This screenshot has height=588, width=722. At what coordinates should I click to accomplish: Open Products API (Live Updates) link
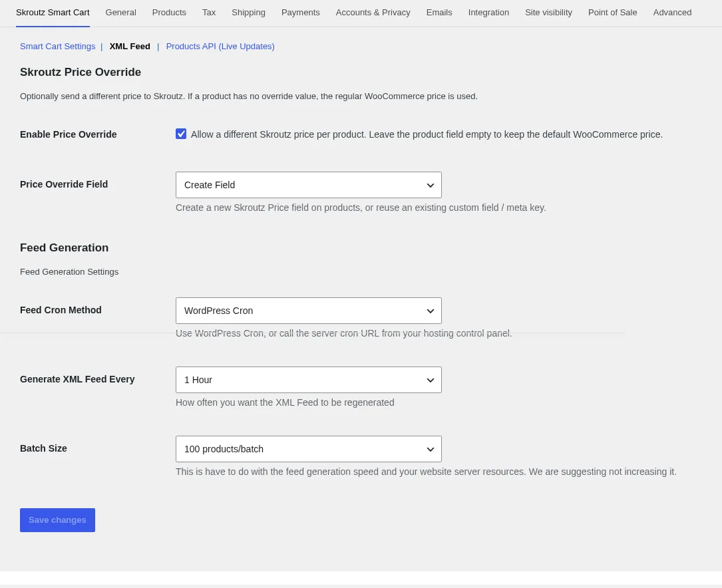click(220, 47)
